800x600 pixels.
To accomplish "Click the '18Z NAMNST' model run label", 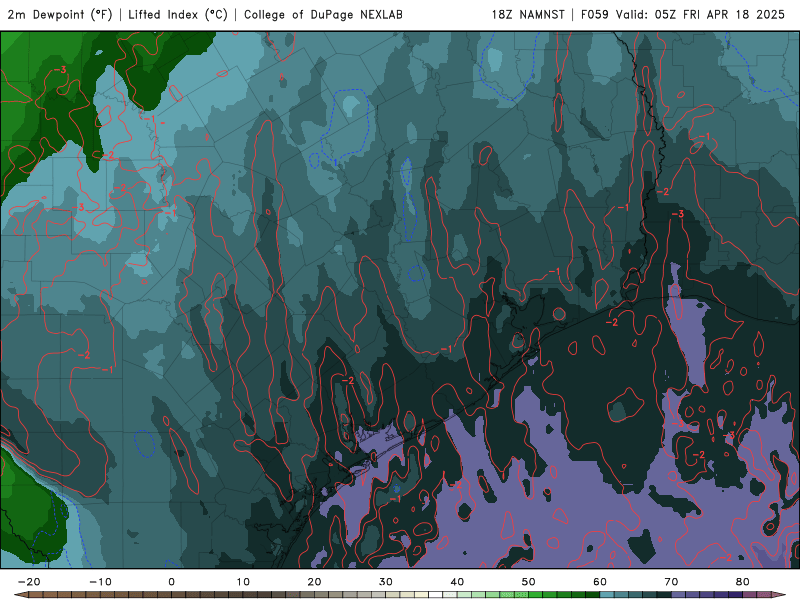I will 528,14.
